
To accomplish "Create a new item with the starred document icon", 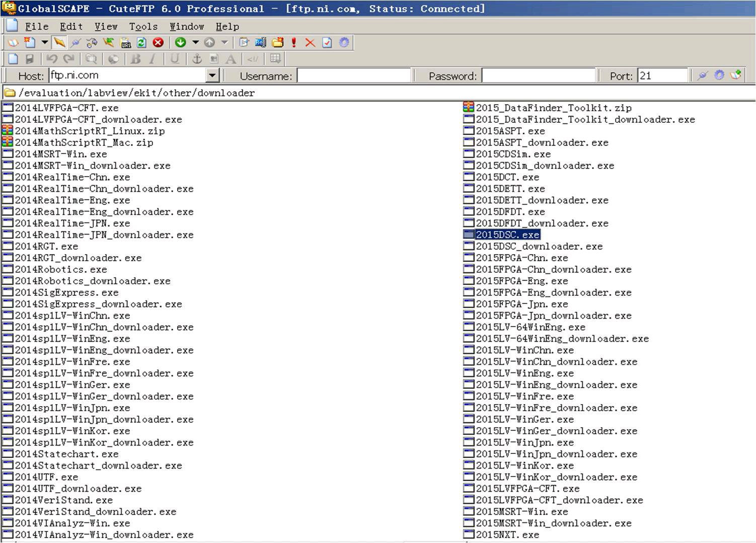I will click(x=30, y=43).
